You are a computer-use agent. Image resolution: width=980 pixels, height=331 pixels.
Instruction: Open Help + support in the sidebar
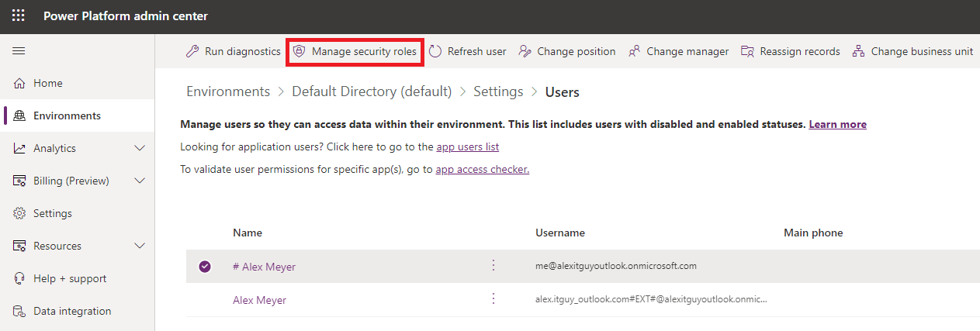(70, 278)
